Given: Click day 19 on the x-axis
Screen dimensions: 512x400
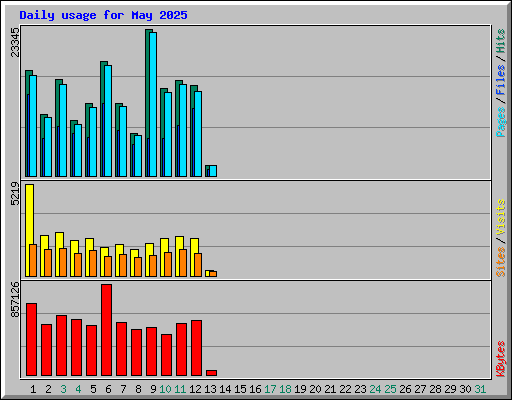Looking at the screenshot, I should click(300, 389).
